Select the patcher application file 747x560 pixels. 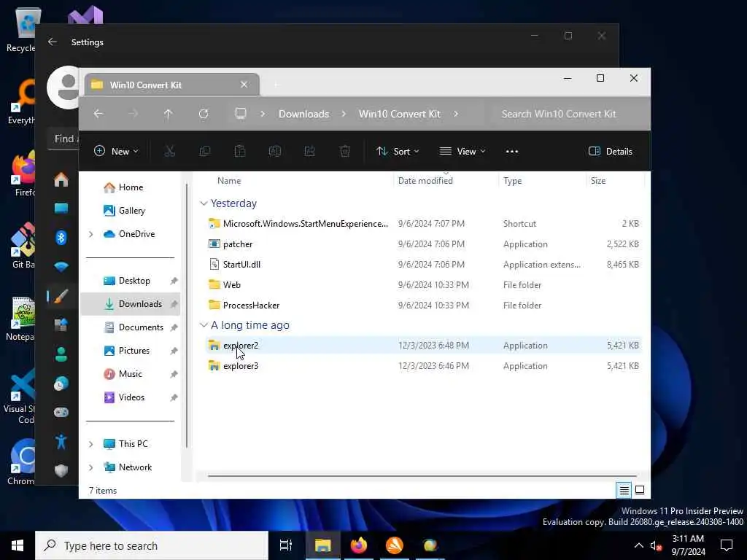[x=424, y=244]
